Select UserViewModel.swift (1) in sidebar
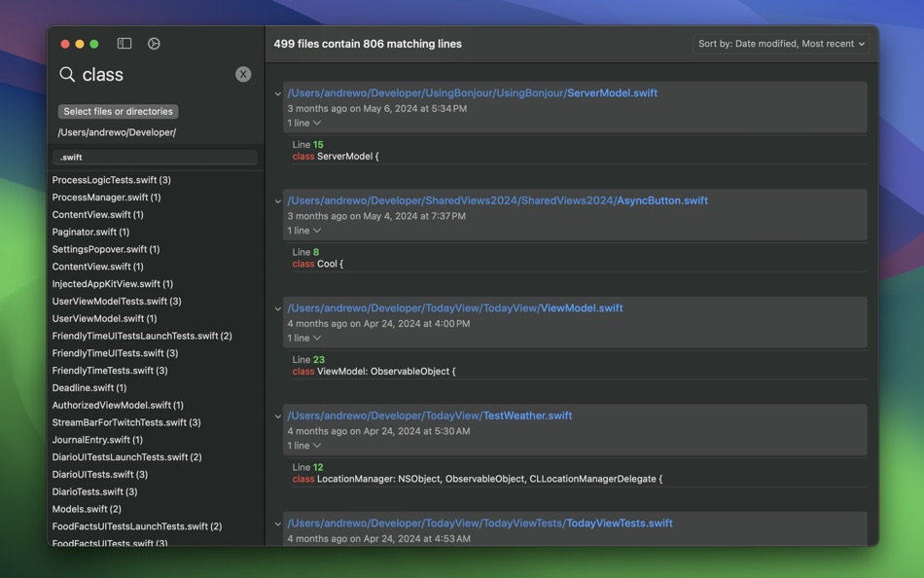The image size is (924, 578). (x=104, y=318)
